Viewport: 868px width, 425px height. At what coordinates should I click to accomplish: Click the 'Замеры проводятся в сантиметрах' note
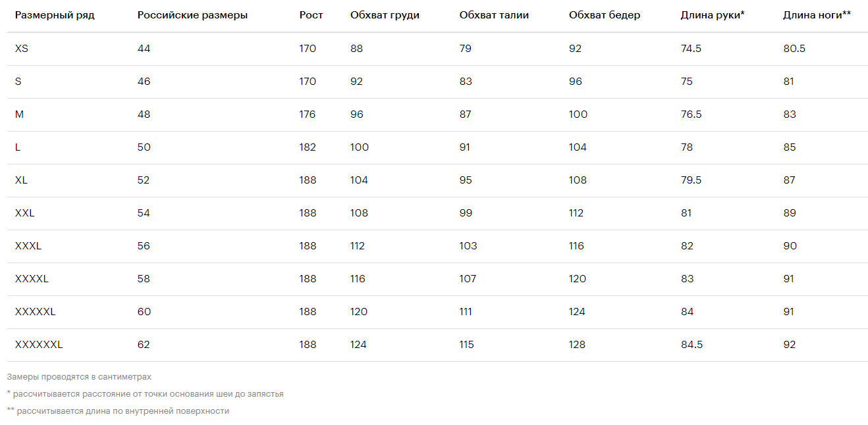coord(79,377)
